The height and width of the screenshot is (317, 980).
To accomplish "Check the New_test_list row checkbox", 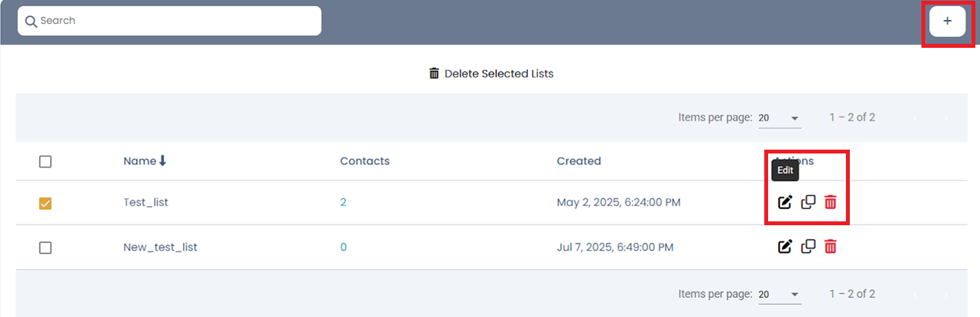I will (x=45, y=248).
